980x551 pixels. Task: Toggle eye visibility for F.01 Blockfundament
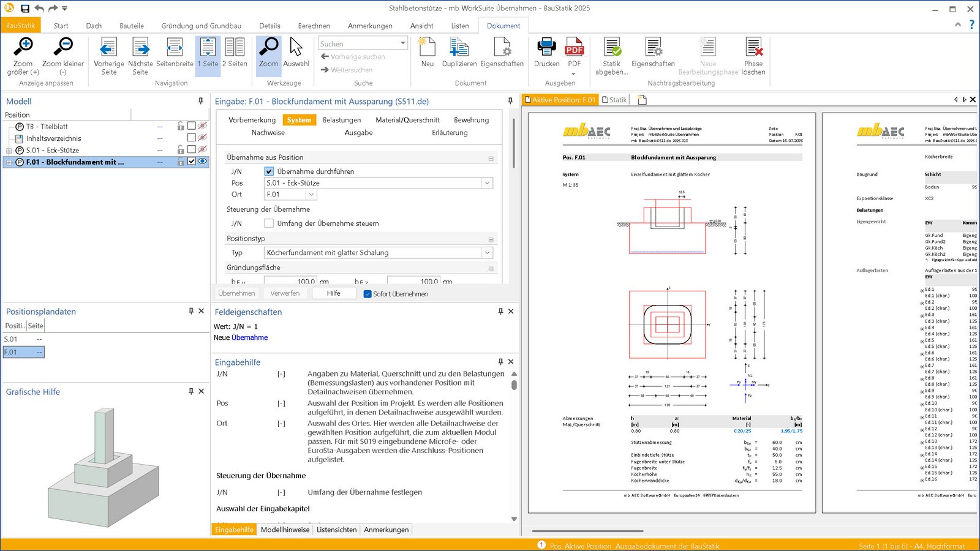pos(202,162)
